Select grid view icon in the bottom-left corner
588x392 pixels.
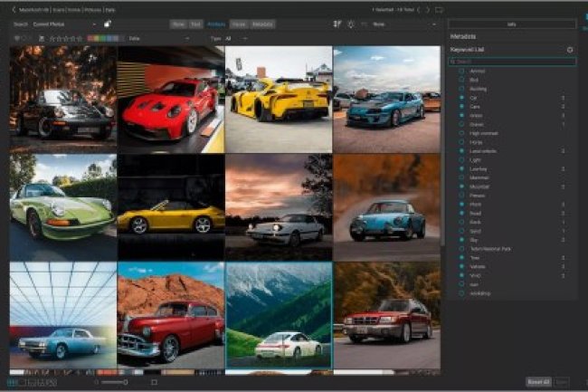11,383
